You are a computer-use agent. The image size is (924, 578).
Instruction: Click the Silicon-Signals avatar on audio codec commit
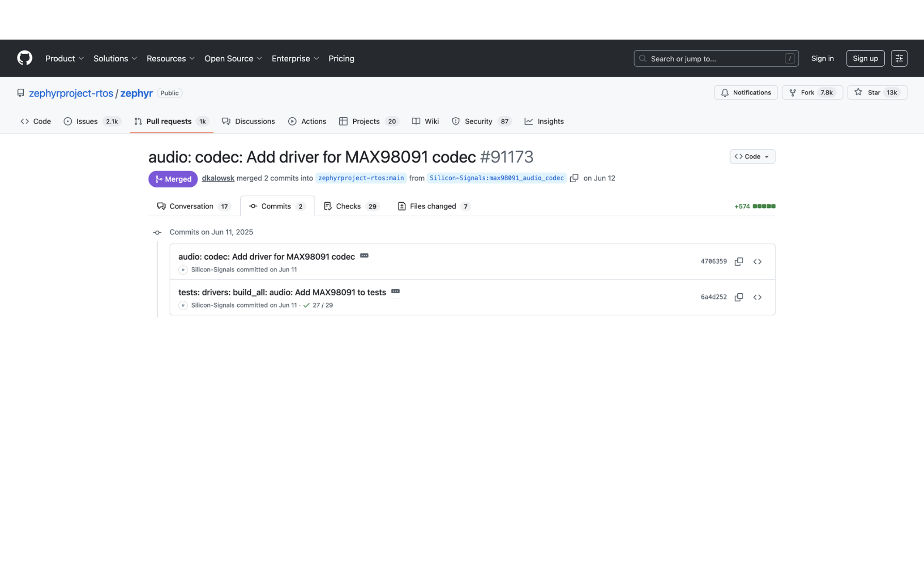[183, 270]
